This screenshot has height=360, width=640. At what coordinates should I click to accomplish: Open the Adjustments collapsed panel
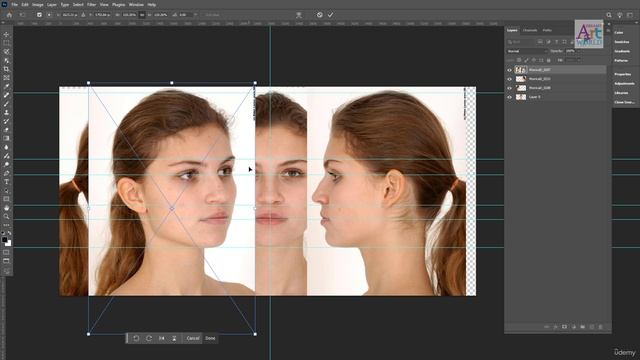[x=624, y=84]
